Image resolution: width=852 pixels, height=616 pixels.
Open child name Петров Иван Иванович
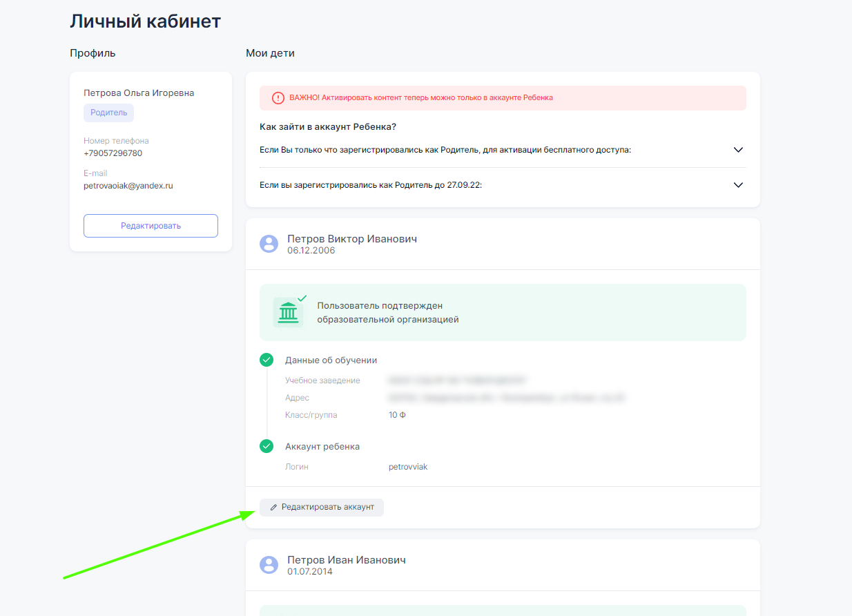[x=346, y=560]
